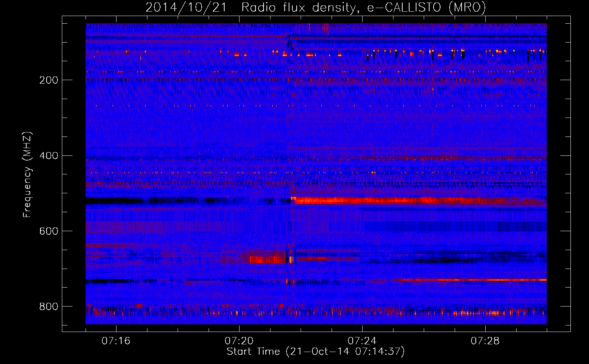Click the 07:24 time tick label

[362, 341]
